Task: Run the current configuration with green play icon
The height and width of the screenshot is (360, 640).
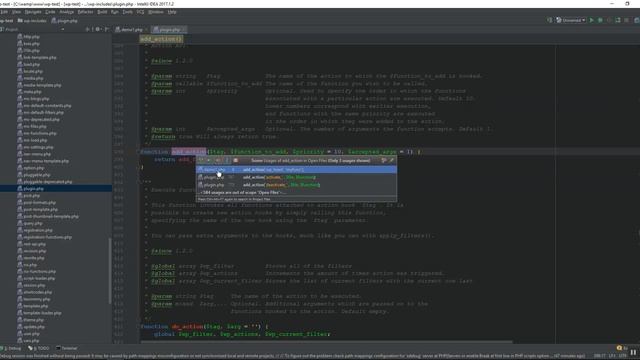Action: tap(591, 20)
